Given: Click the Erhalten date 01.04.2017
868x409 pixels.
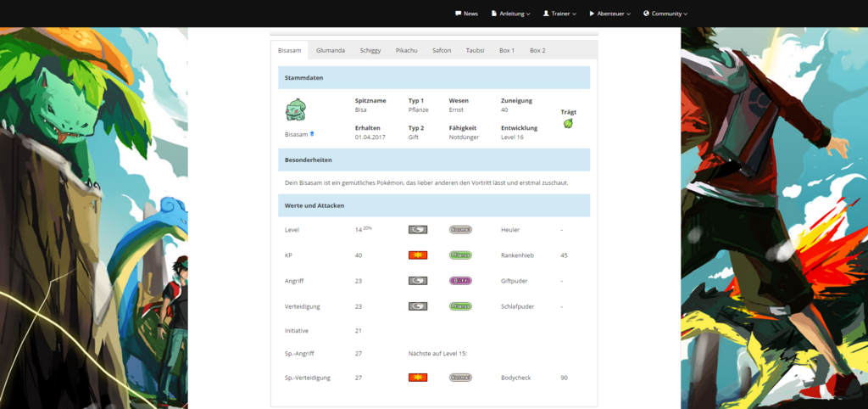Looking at the screenshot, I should (x=370, y=137).
